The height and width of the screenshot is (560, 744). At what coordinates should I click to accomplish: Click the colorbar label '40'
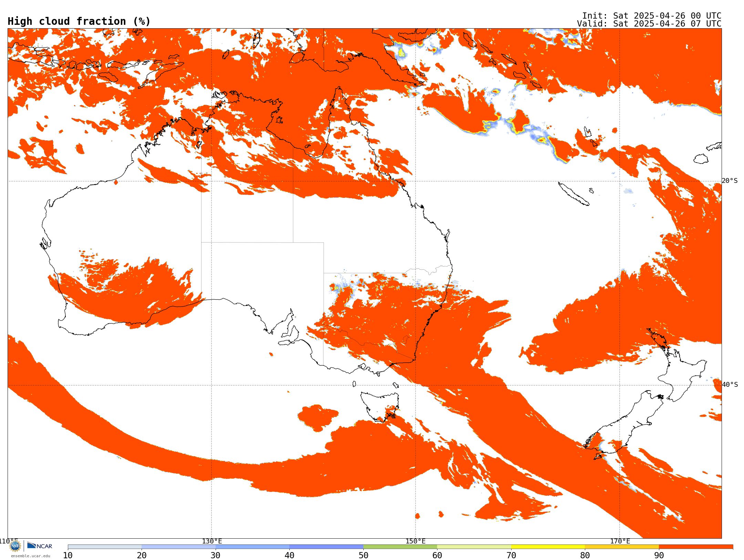click(289, 556)
